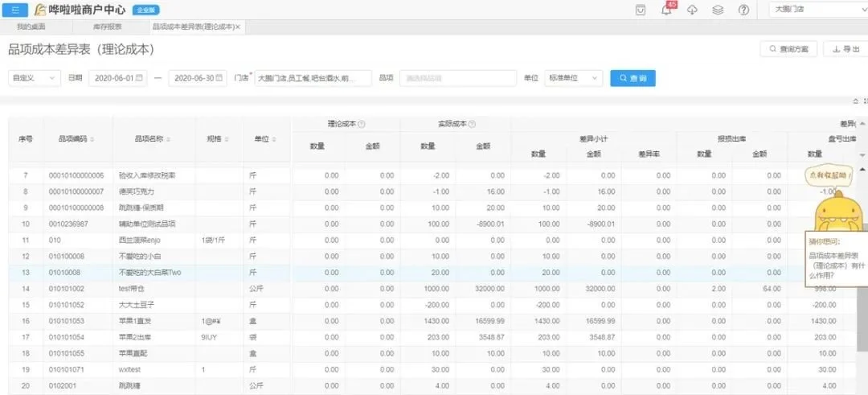Click the cloud download icon in header
The image size is (868, 395).
[692, 10]
